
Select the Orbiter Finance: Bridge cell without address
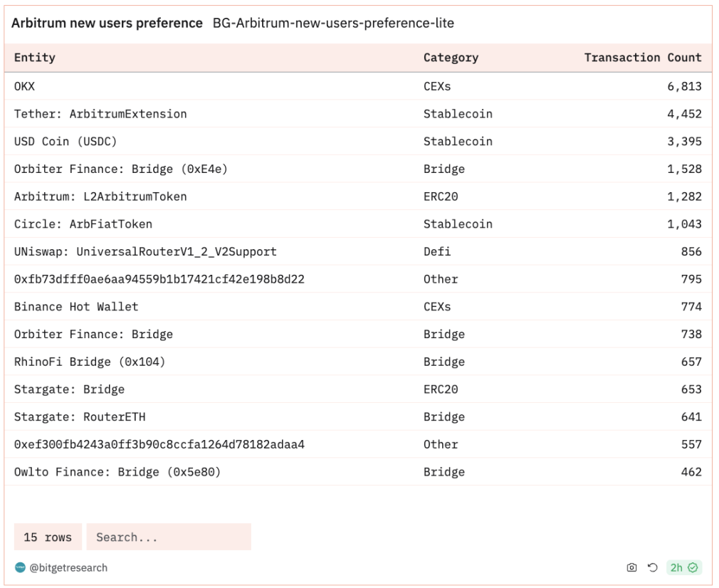click(x=93, y=334)
